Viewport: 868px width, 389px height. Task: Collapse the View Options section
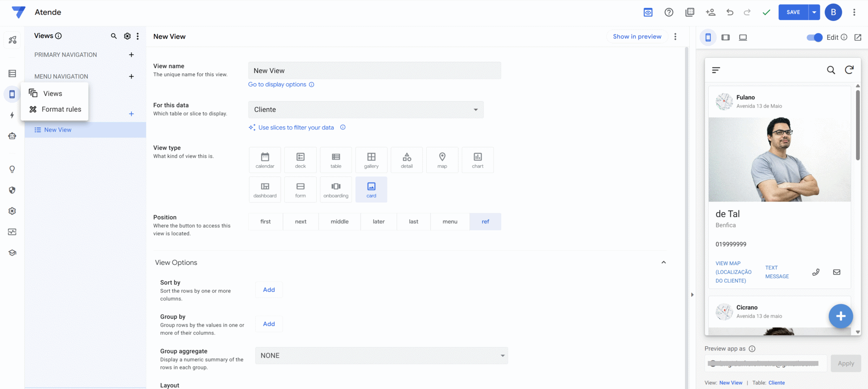664,262
